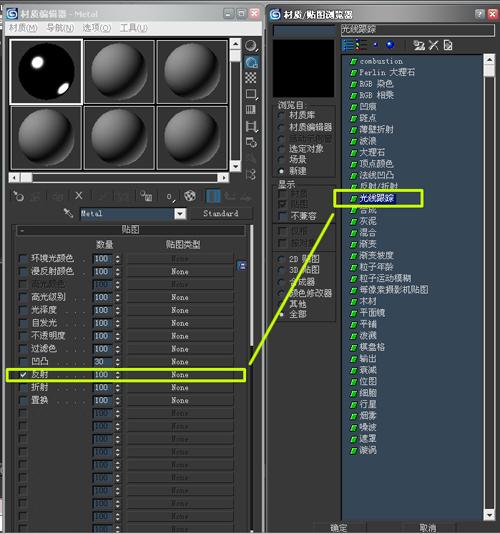Switch browser to View List icon
The width and height of the screenshot is (500, 534).
(348, 45)
